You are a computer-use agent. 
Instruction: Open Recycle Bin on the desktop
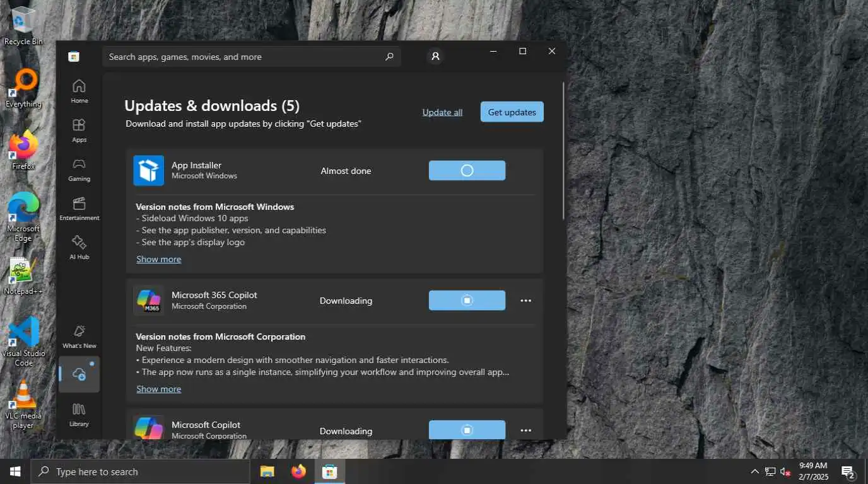coord(23,26)
